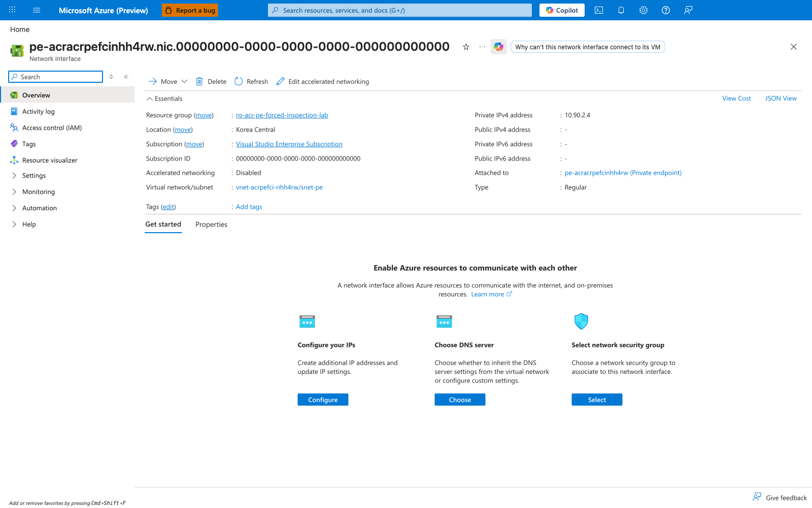
Task: Click the Report a bug button
Action: [190, 10]
